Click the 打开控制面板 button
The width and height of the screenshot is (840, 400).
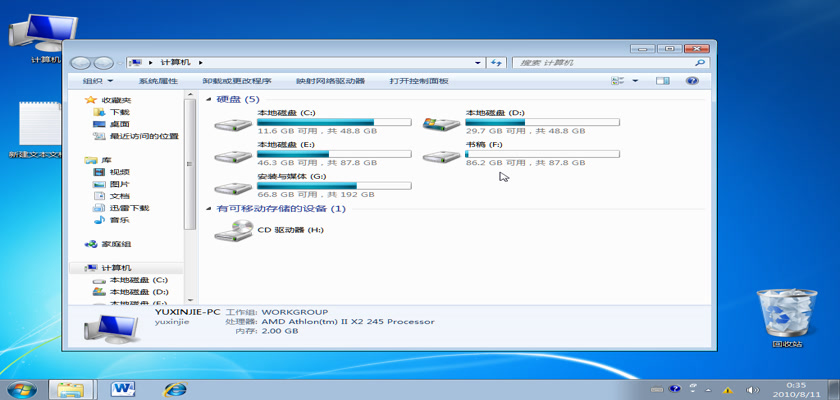tap(419, 81)
